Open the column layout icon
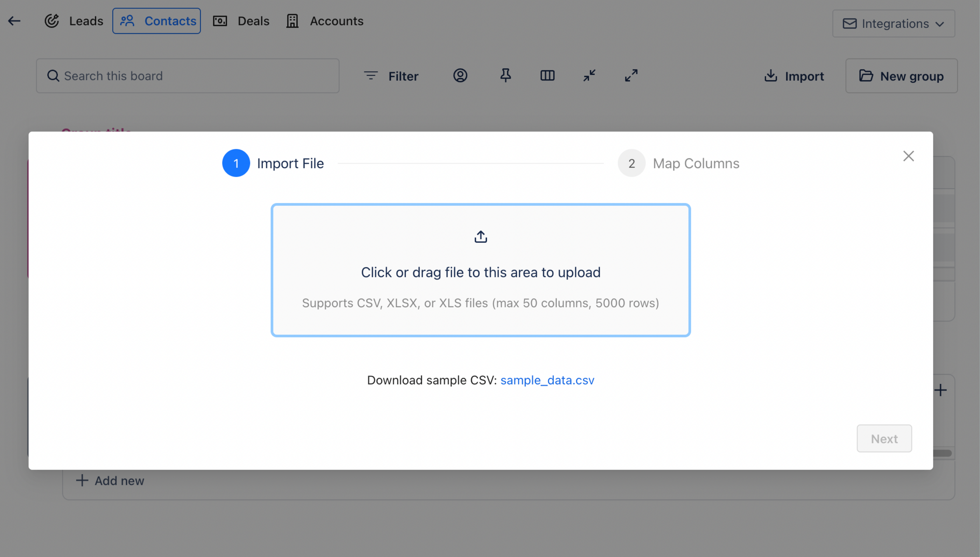The image size is (980, 557). (547, 75)
